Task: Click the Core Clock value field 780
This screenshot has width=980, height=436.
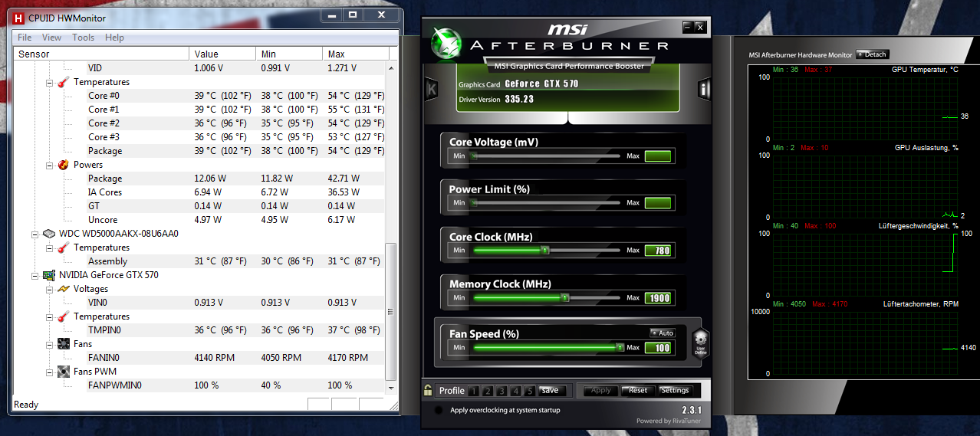Action: pyautogui.click(x=658, y=251)
